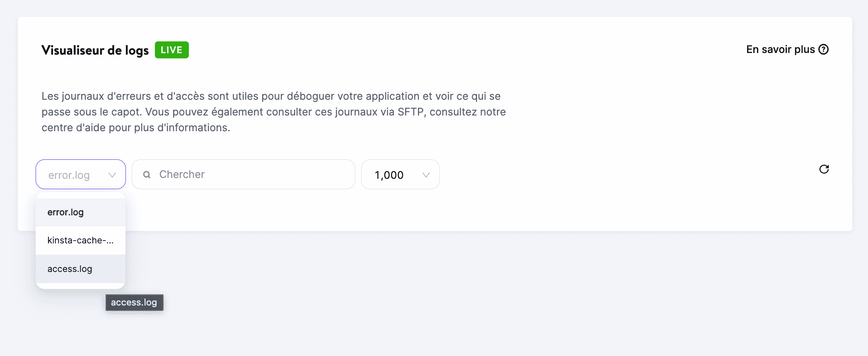Click the green LIVE indicator
Image resolution: width=868 pixels, height=356 pixels.
pyautogui.click(x=171, y=50)
